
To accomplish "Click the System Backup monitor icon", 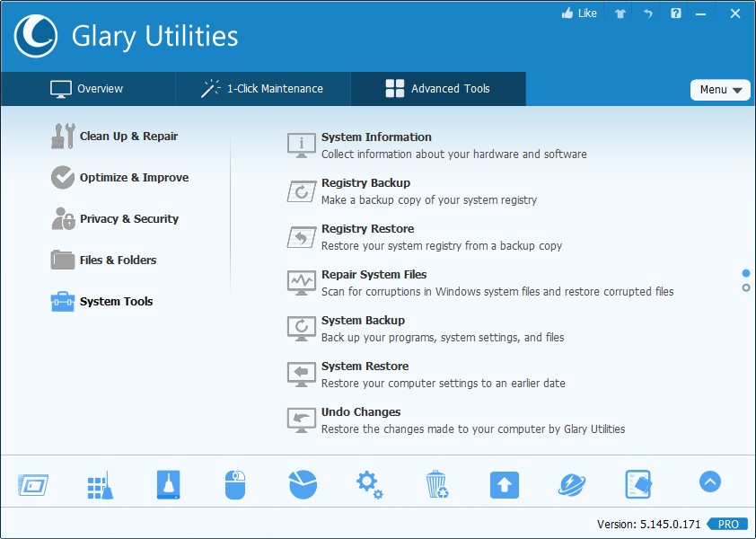I will 302,329.
